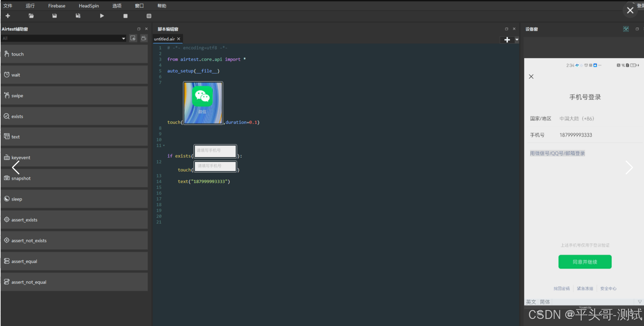Tap 同意并继续 button on device screen
This screenshot has height=326, width=644.
pos(585,262)
